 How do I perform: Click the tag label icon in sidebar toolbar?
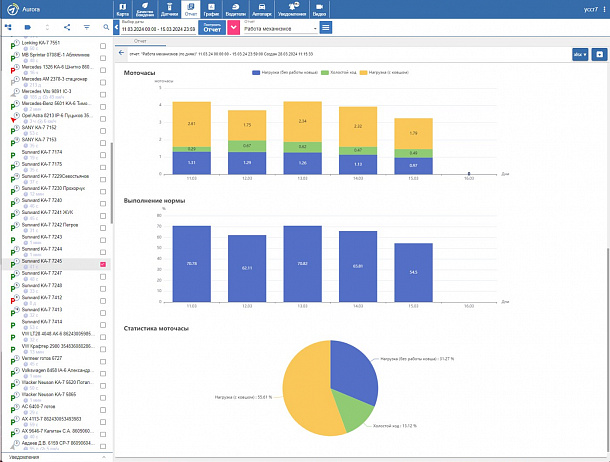pos(28,27)
